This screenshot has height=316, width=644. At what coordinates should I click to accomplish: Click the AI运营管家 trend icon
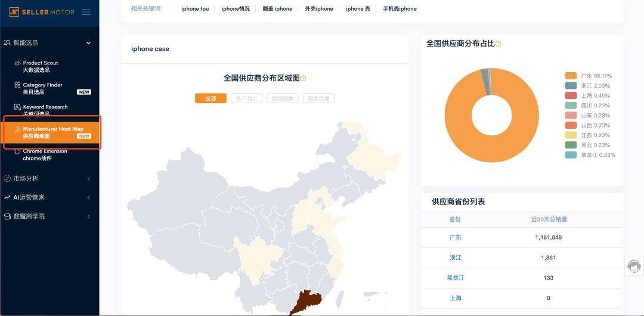(7, 197)
